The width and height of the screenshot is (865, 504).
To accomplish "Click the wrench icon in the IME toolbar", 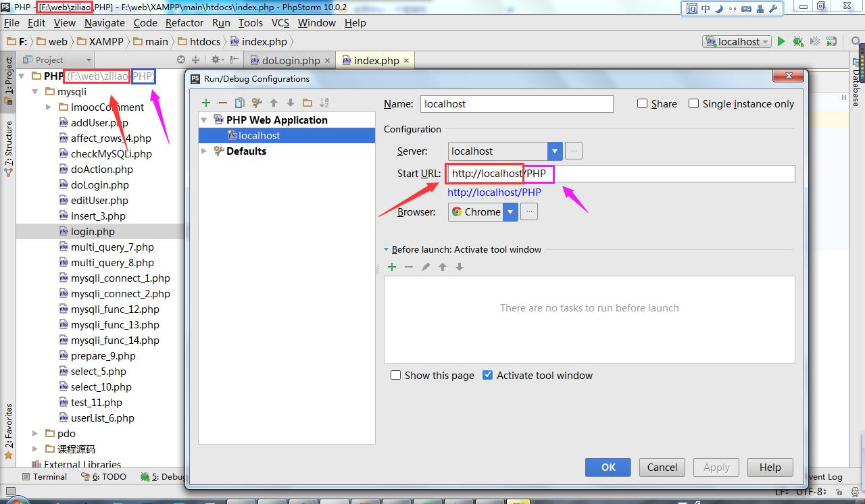I will click(773, 9).
